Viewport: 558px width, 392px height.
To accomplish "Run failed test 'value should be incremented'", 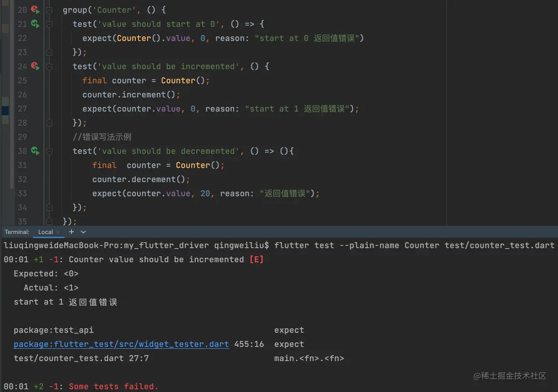I will pos(36,66).
